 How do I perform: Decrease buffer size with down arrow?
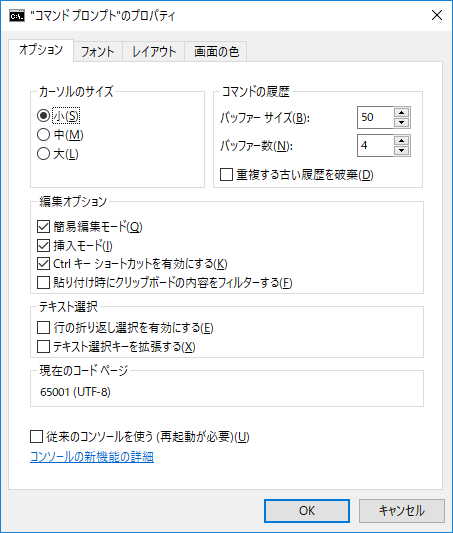point(402,122)
